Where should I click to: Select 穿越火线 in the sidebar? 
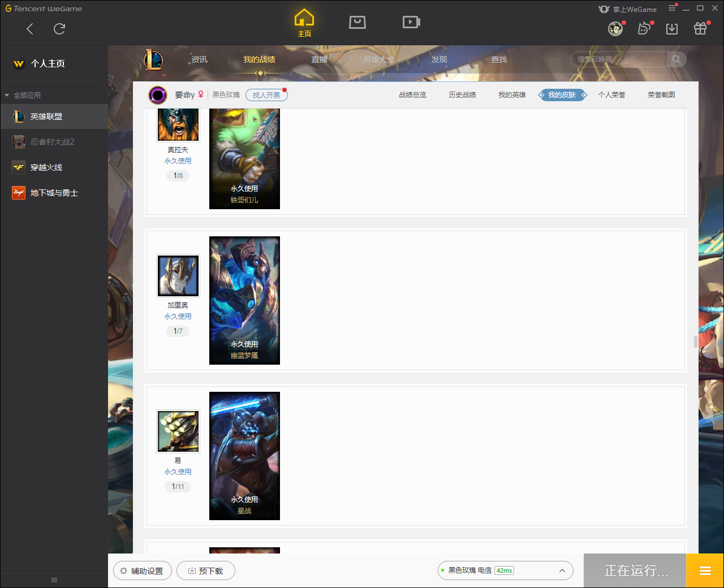coord(54,167)
